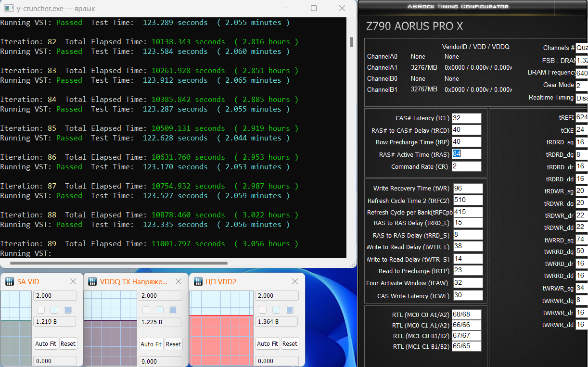This screenshot has height=367, width=588.
Task: Click the 1.225 В reading in VDDQ TX
Action: pyautogui.click(x=160, y=322)
